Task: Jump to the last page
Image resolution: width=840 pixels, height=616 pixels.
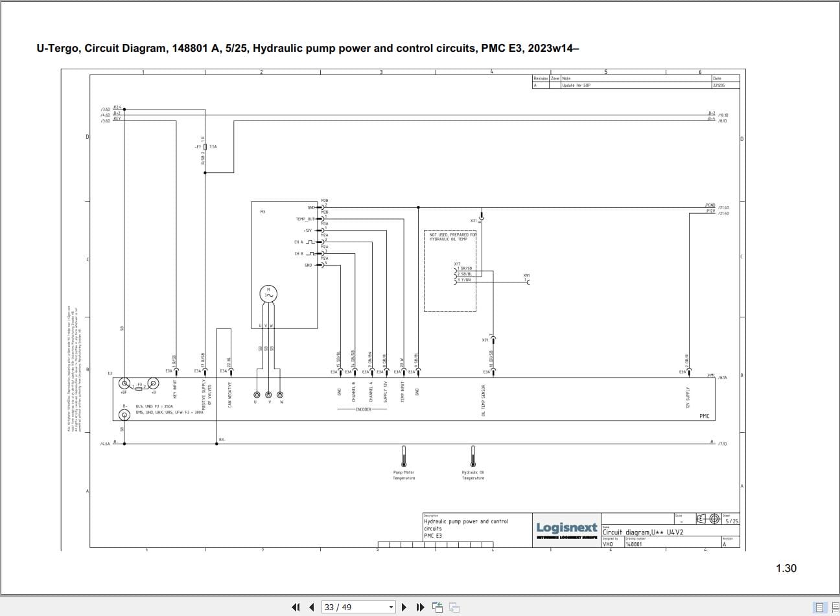Action: tap(420, 607)
